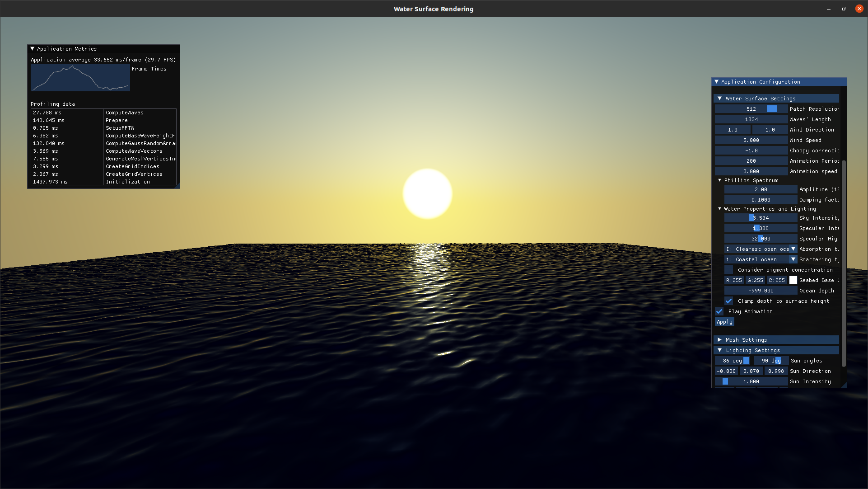This screenshot has height=489, width=868.
Task: Collapse the Phillips Spectrum tree node
Action: point(720,180)
